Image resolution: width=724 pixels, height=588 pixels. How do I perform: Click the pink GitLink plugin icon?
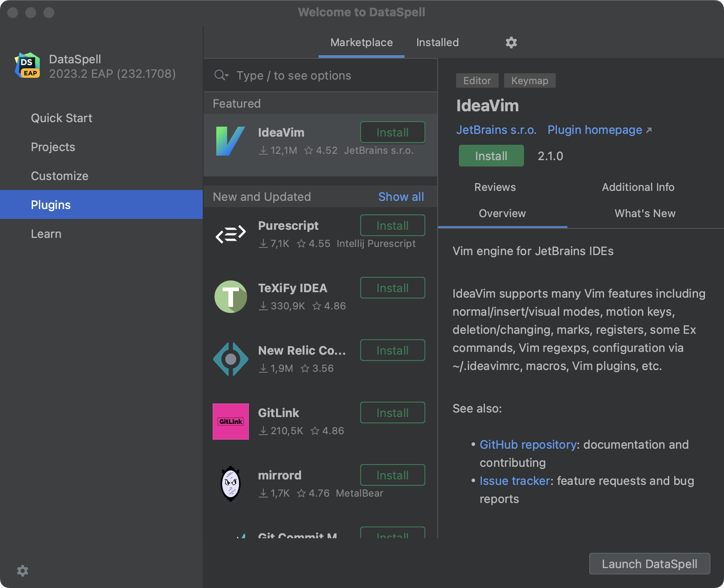[230, 422]
